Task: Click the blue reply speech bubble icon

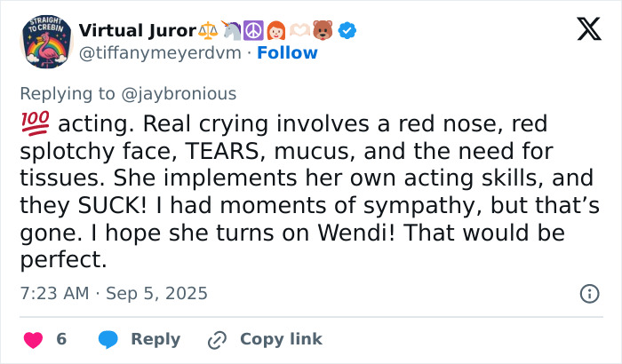Action: (108, 339)
